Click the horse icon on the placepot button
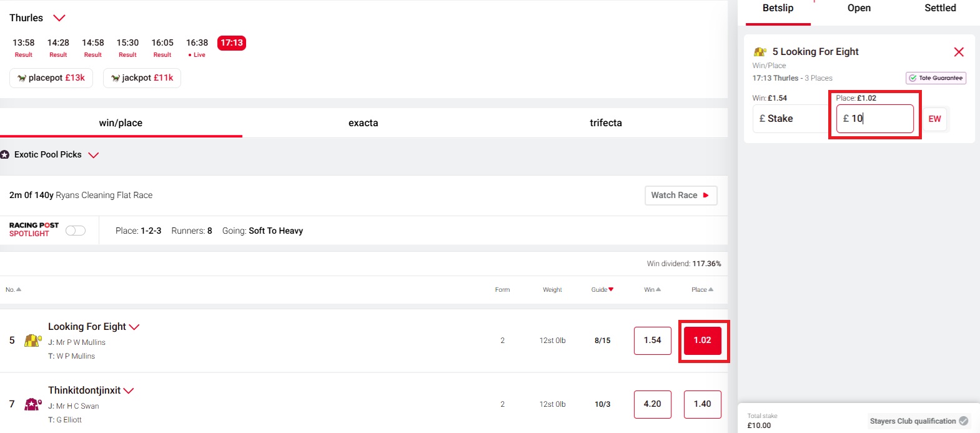Viewport: 980px width, 433px height. (x=22, y=78)
